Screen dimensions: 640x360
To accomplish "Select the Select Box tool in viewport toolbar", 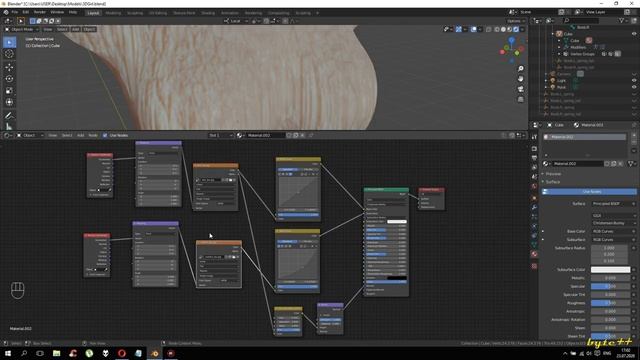I will [9, 42].
